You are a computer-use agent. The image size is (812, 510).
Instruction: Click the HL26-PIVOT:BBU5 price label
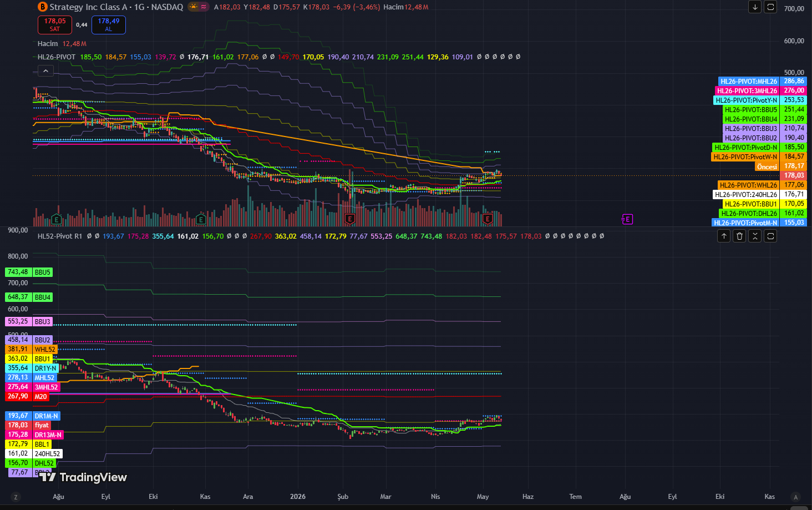[764, 110]
